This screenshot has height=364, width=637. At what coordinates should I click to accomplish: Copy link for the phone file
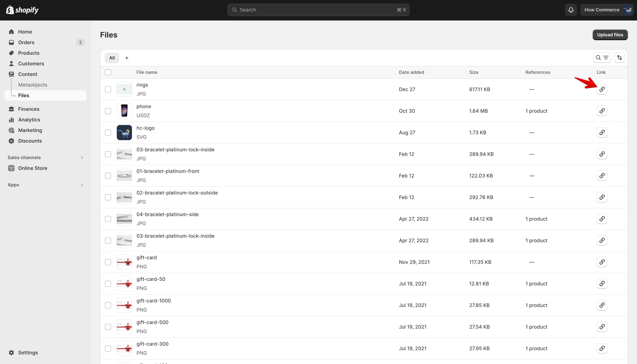tap(602, 111)
